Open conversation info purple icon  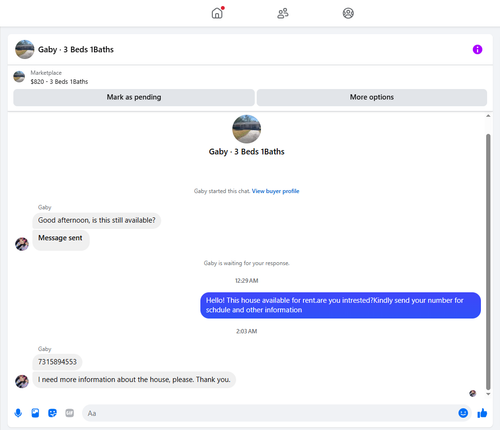[x=477, y=49]
